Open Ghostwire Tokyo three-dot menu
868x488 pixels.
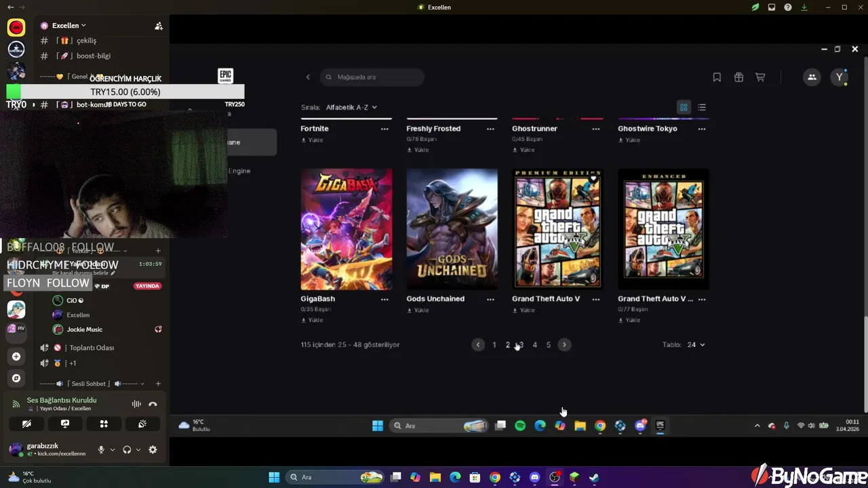point(702,129)
